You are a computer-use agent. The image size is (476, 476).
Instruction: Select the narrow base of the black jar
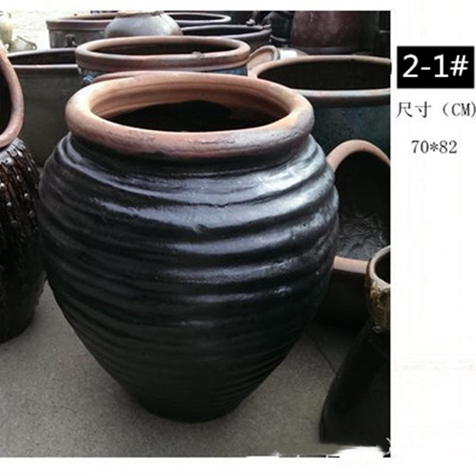click(188, 404)
